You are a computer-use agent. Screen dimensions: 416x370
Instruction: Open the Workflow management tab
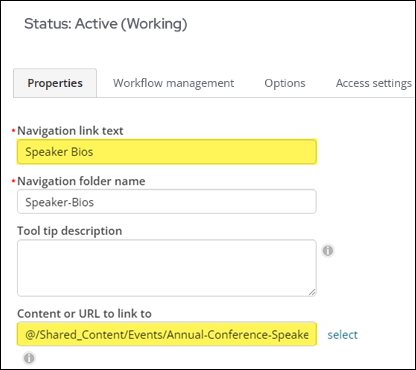(173, 83)
